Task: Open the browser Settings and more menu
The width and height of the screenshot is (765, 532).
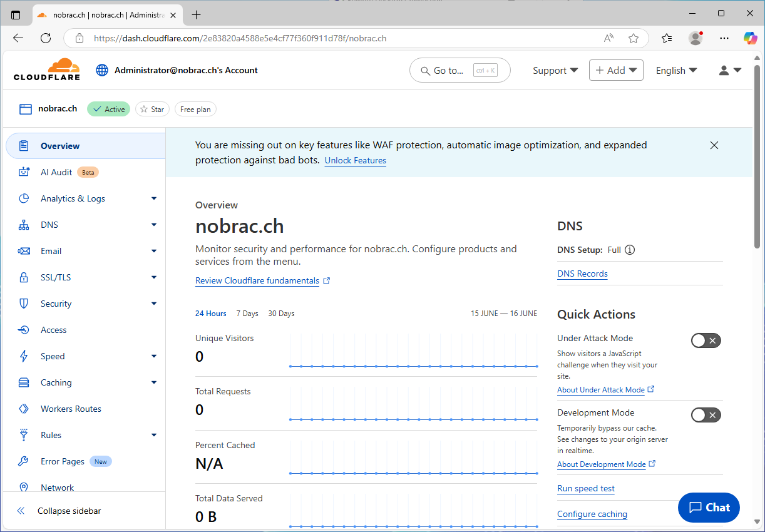Action: point(724,38)
